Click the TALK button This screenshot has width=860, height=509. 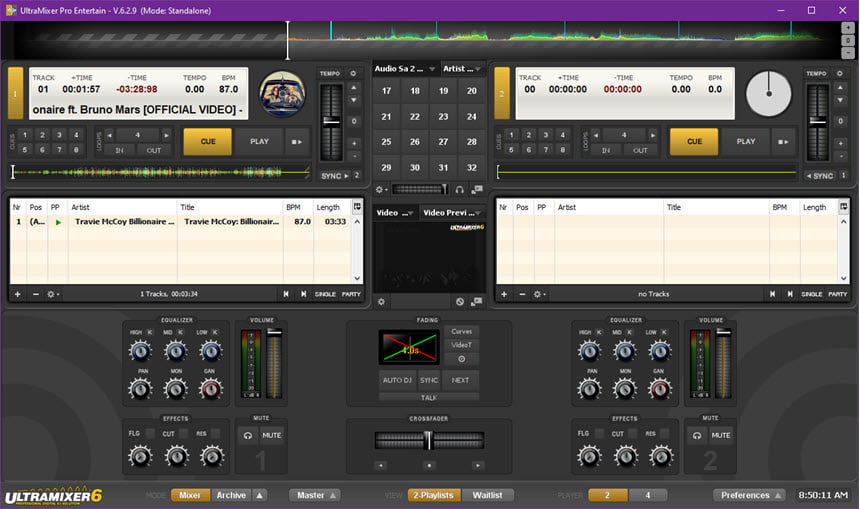(x=429, y=397)
